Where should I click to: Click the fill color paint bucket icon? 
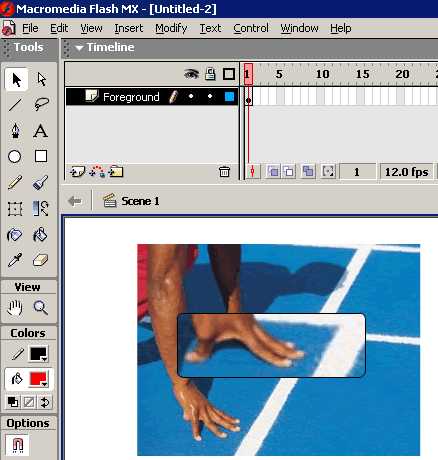point(16,379)
